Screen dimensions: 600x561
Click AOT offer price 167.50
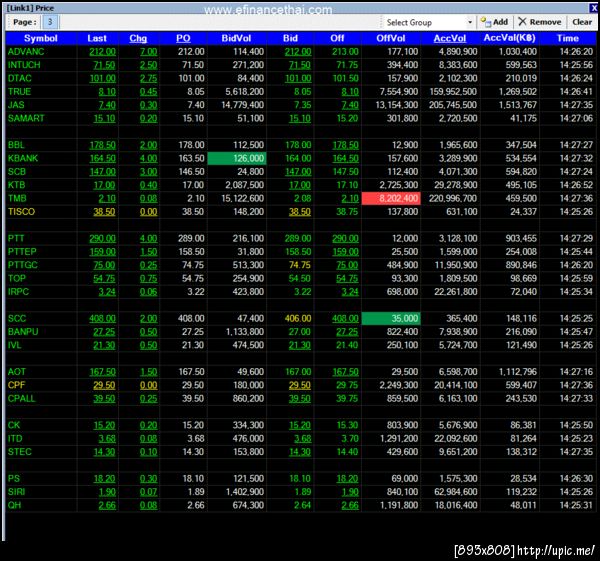click(346, 372)
